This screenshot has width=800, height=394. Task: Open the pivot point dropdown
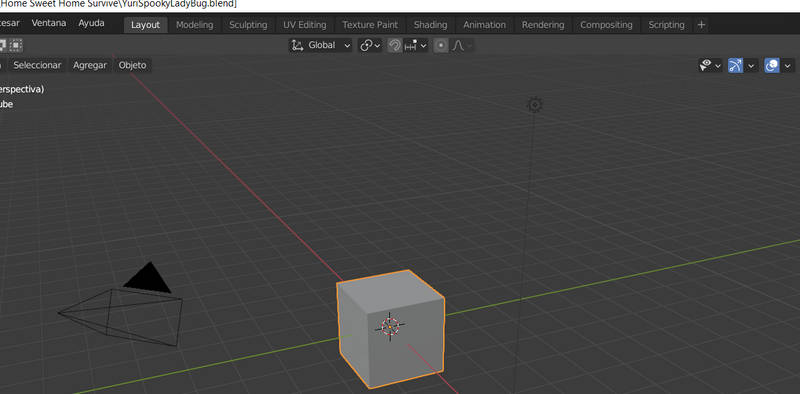(370, 45)
